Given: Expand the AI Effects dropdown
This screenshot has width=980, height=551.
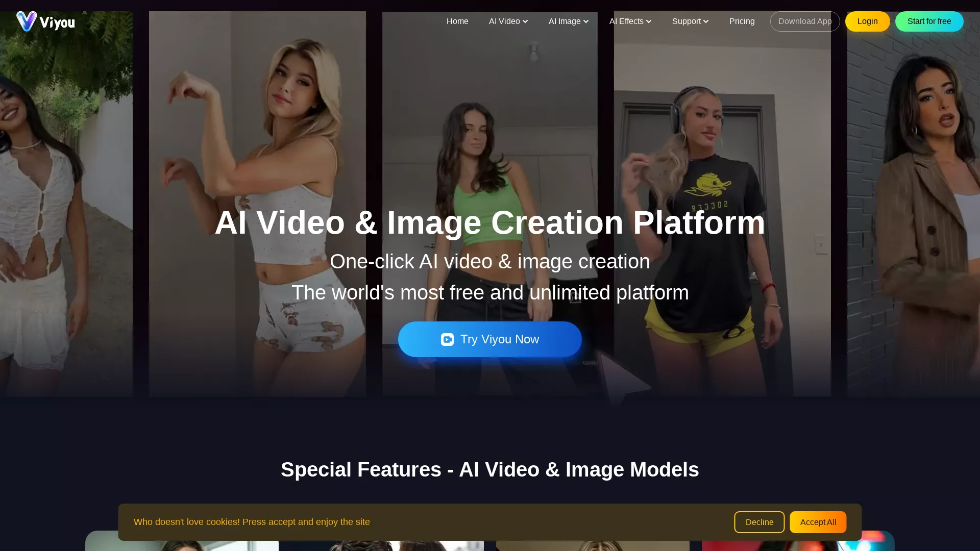Looking at the screenshot, I should point(630,21).
